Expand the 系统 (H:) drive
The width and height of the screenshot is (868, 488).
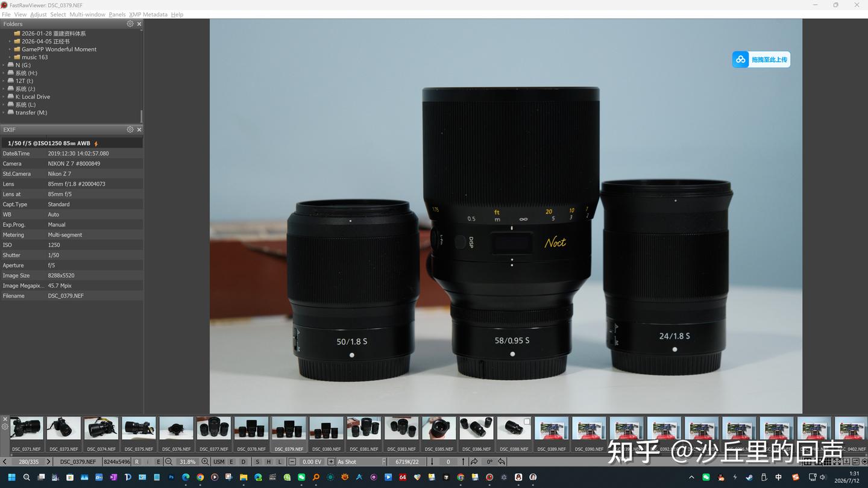(x=4, y=73)
